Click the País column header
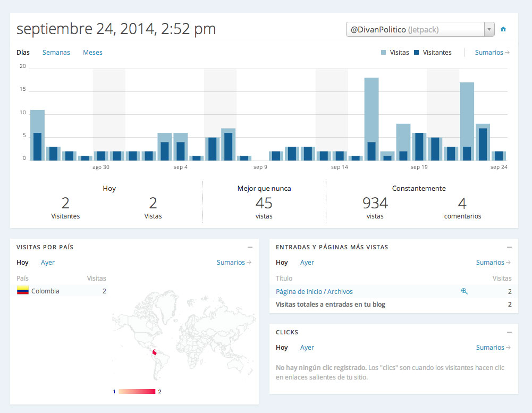The height and width of the screenshot is (413, 532). click(22, 279)
